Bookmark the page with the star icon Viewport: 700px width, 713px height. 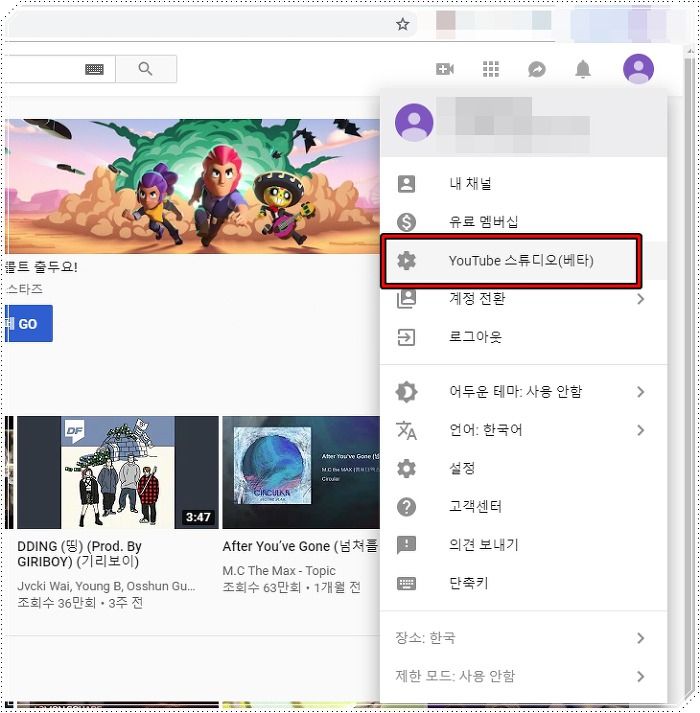(403, 24)
